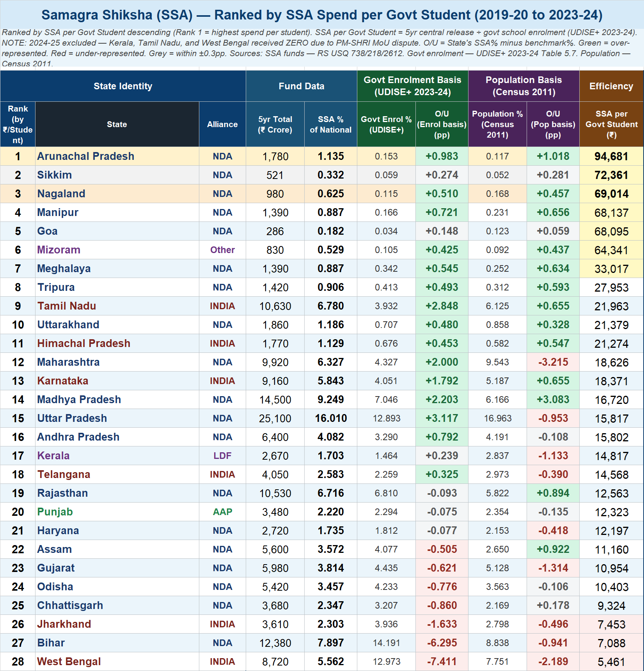
Task: Select Sikkim's 72,361 per-student value
Action: pos(611,175)
